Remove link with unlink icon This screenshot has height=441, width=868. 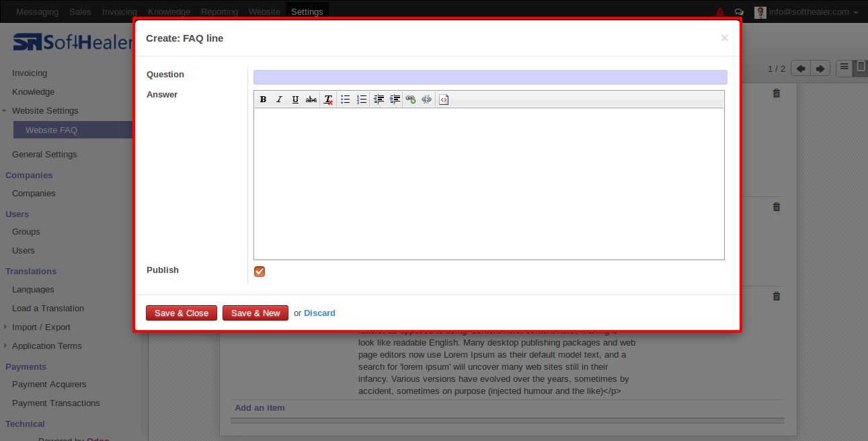(x=426, y=99)
